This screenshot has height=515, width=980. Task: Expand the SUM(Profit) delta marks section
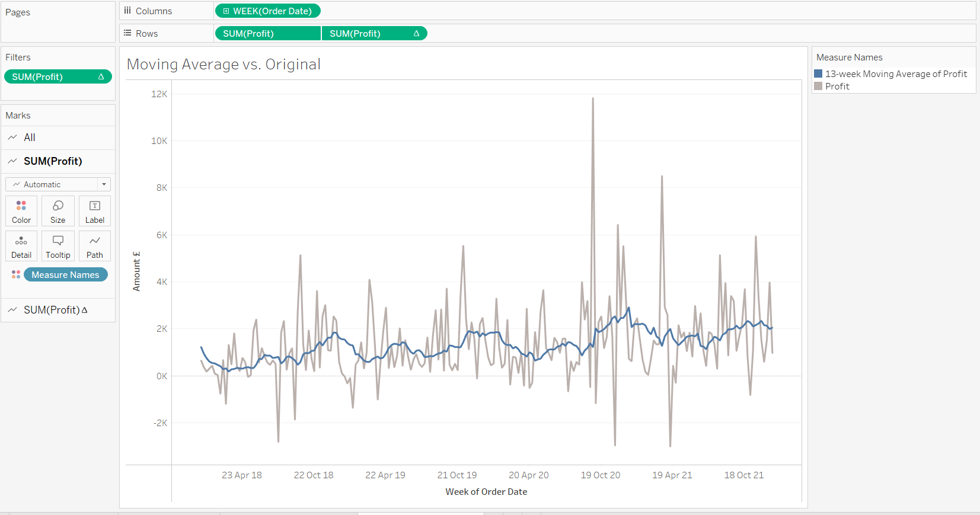click(55, 310)
